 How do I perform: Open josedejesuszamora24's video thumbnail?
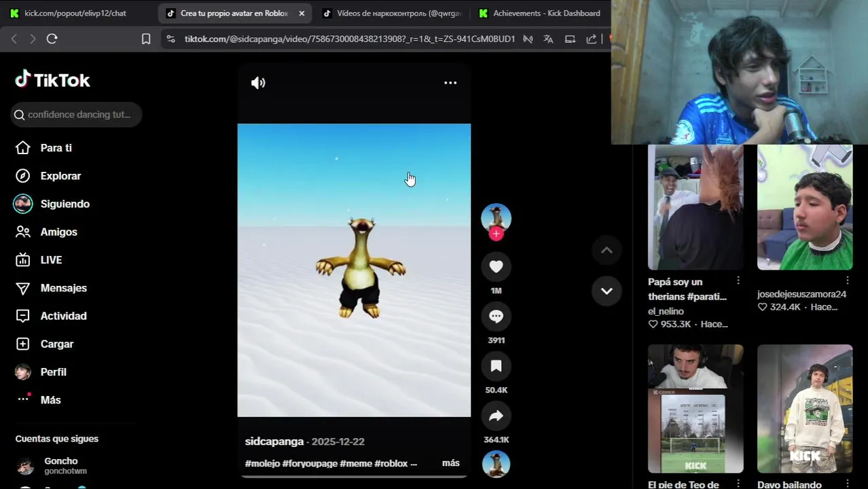pyautogui.click(x=805, y=207)
